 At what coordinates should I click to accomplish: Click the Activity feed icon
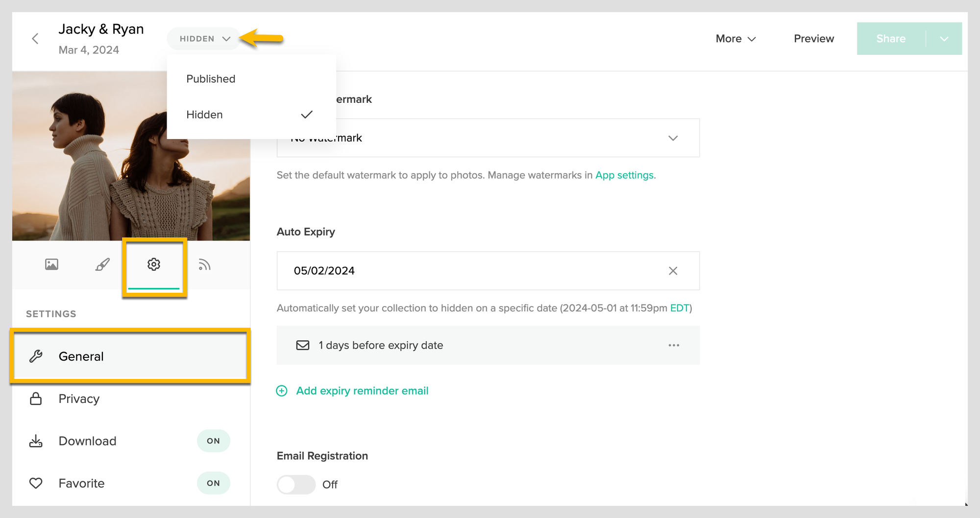point(205,264)
